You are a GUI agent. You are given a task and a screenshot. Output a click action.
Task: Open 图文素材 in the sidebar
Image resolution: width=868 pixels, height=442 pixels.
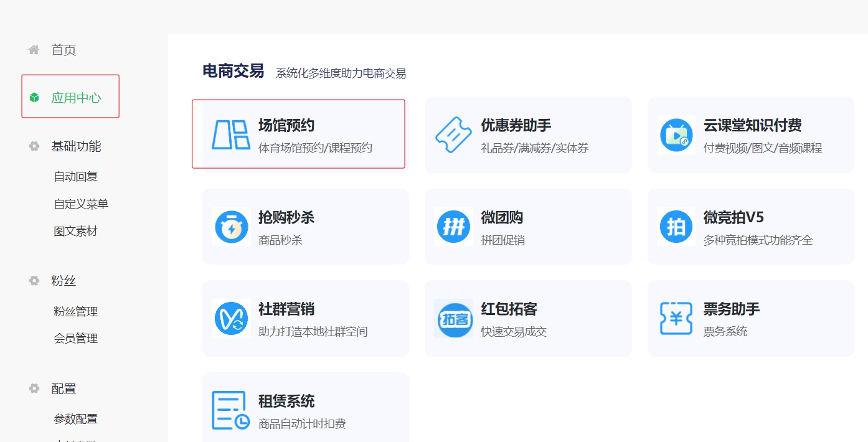point(76,231)
